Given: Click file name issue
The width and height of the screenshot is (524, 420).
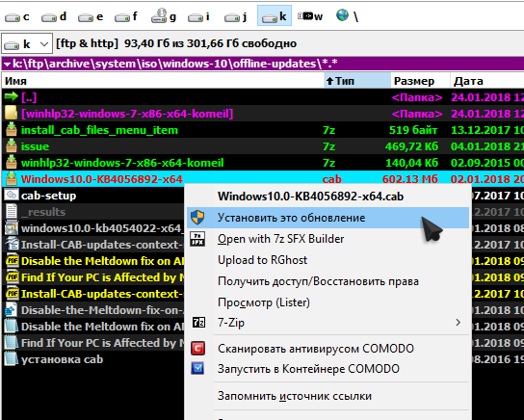Looking at the screenshot, I should pos(35,146).
